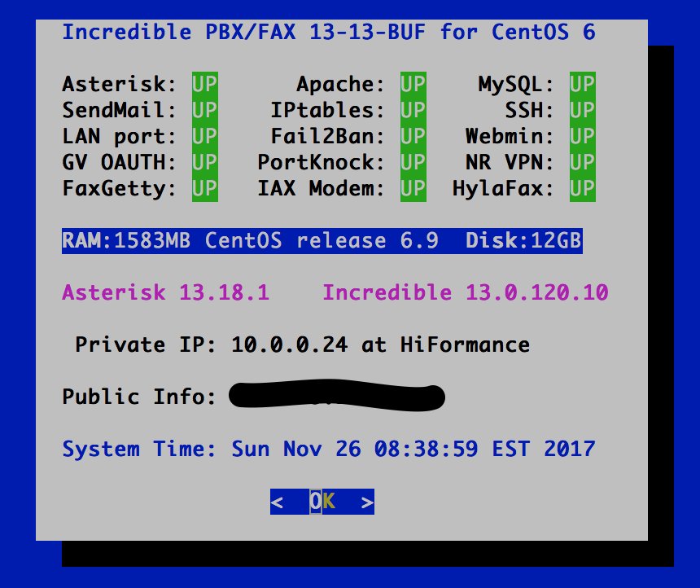Click the 'HiFormance' host name
This screenshot has width=700, height=588.
(465, 345)
